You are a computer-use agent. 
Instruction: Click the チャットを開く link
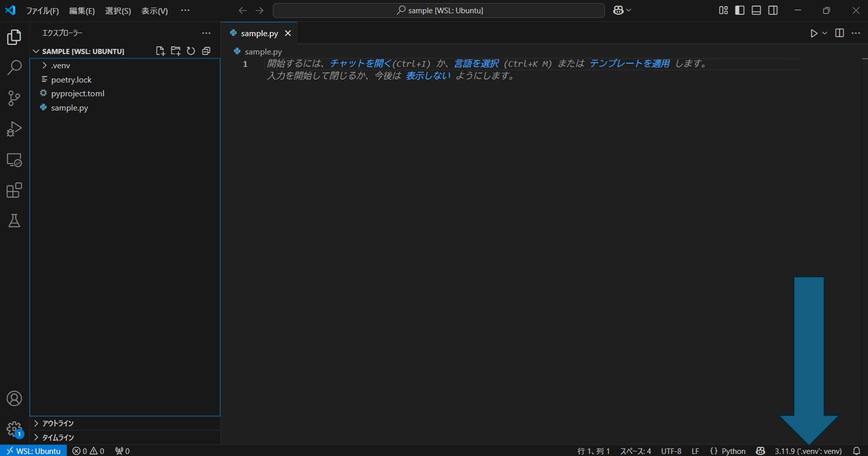click(360, 63)
